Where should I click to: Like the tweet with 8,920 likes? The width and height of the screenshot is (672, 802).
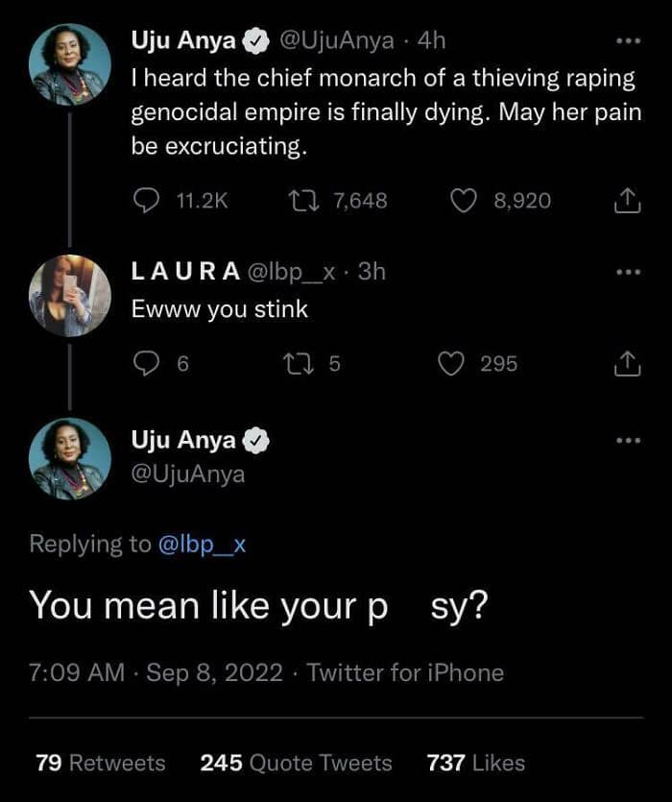coord(465,200)
